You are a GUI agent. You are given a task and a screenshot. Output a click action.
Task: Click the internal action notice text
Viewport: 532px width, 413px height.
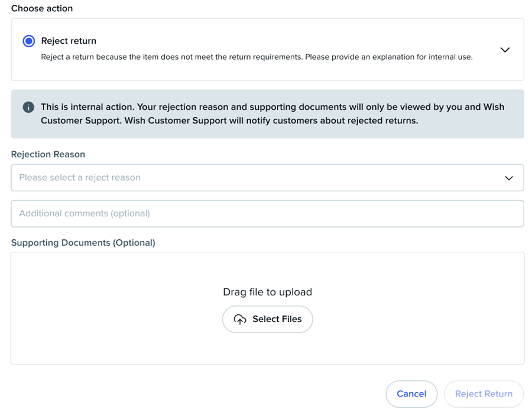[x=272, y=107]
